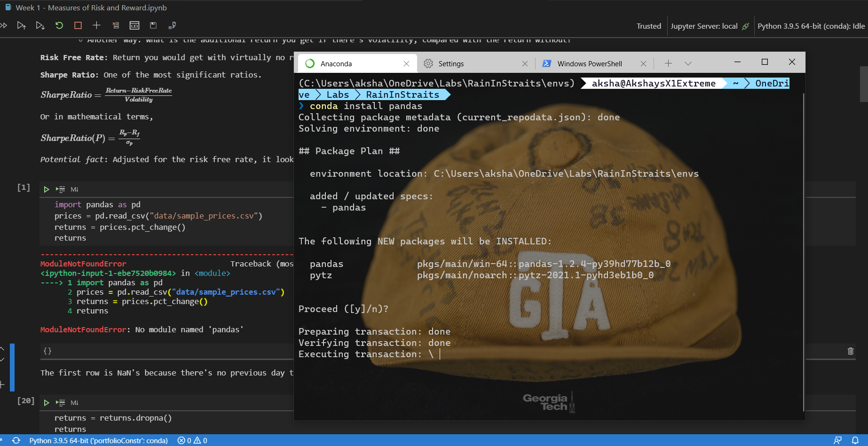Image resolution: width=868 pixels, height=446 pixels.
Task: Toggle cell [20] to markdown via M↓
Action: [x=74, y=403]
